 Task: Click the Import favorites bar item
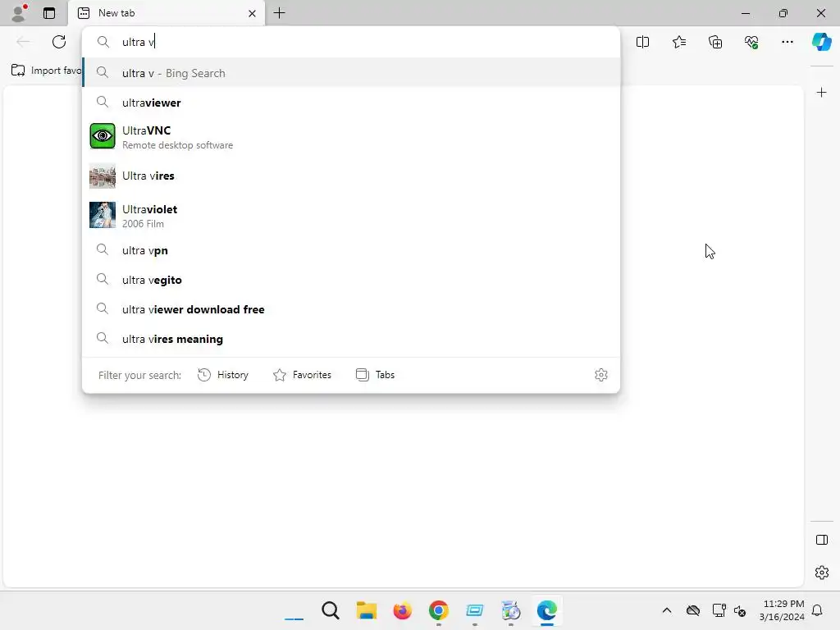tap(46, 71)
